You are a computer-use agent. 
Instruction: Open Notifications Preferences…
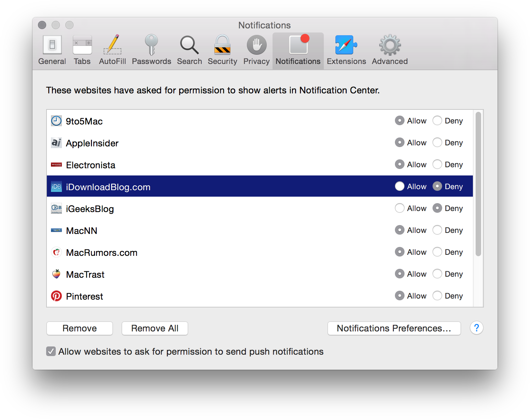pyautogui.click(x=394, y=328)
